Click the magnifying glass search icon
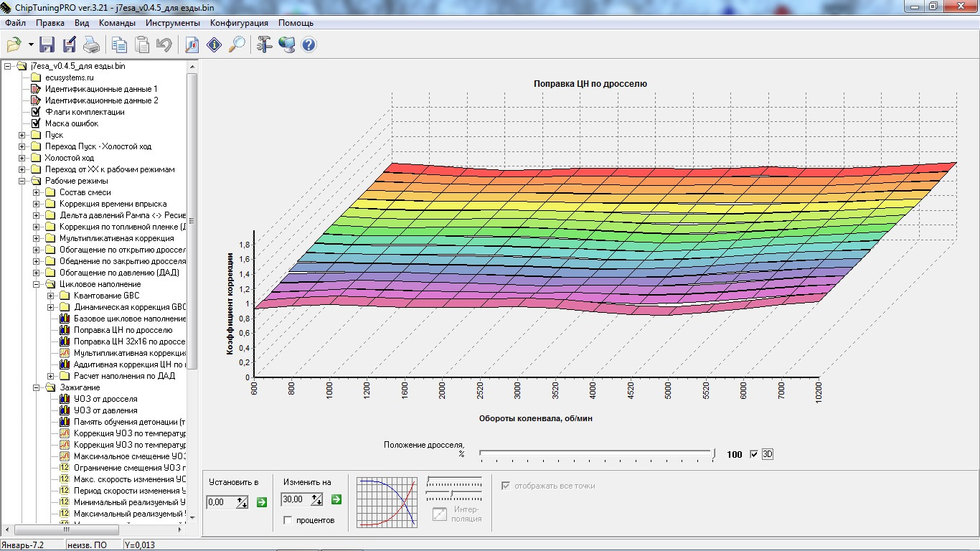980x551 pixels. point(237,45)
